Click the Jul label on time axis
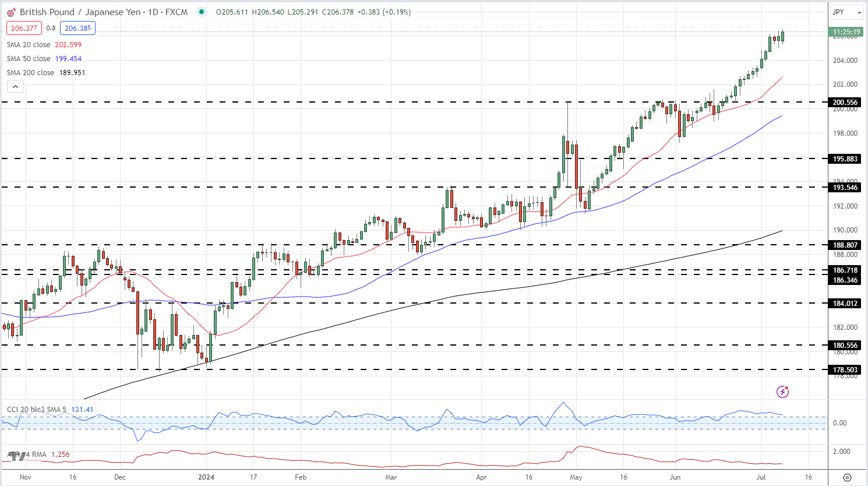The width and height of the screenshot is (868, 486). 761,477
